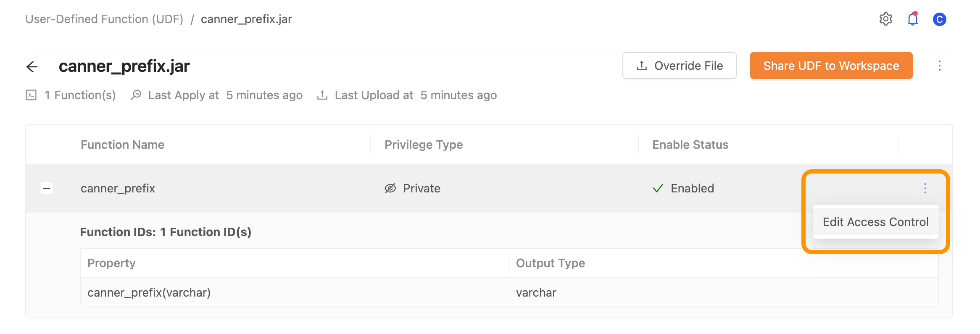980x334 pixels.
Task: Open the settings gear icon
Action: (885, 19)
